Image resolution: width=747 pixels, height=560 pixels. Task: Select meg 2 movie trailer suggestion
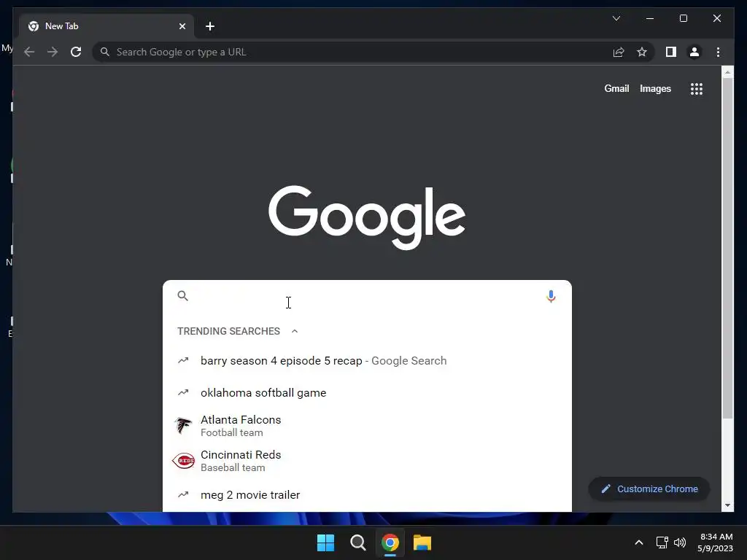point(367,495)
